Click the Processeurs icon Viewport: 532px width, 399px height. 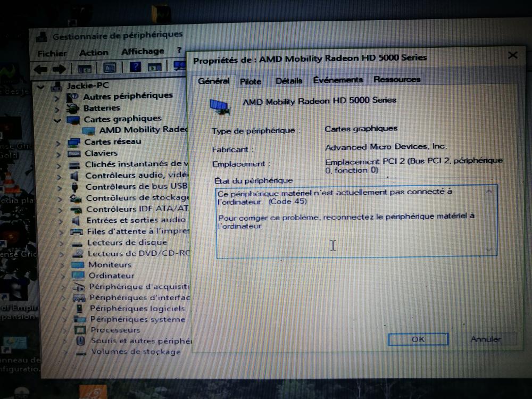coord(80,330)
